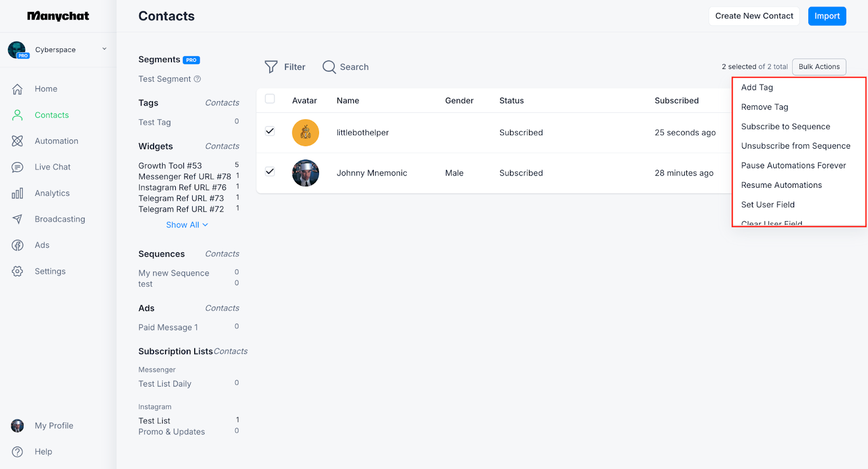Select Resume Automations option
The height and width of the screenshot is (469, 868).
[x=782, y=185]
